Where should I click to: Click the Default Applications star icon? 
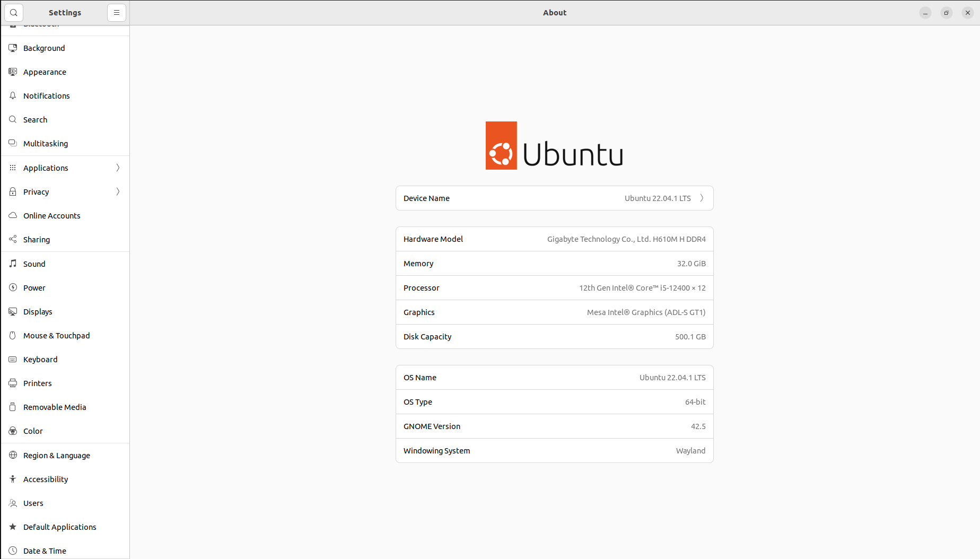pos(13,527)
